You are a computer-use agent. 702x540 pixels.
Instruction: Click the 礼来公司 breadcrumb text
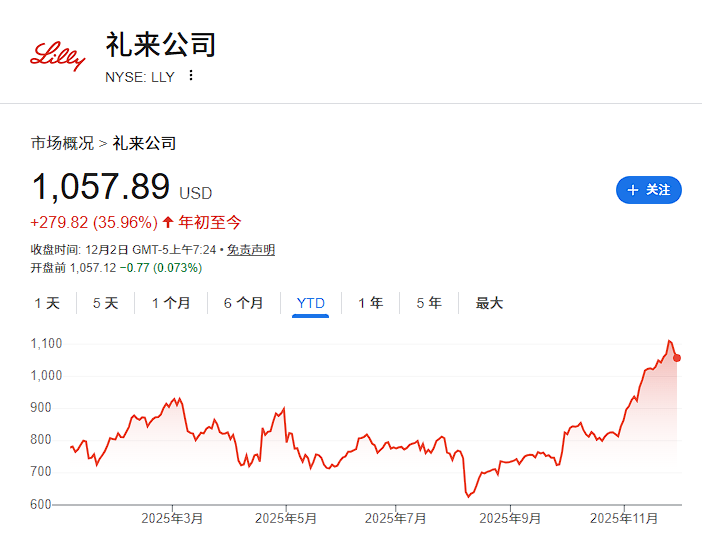144,143
